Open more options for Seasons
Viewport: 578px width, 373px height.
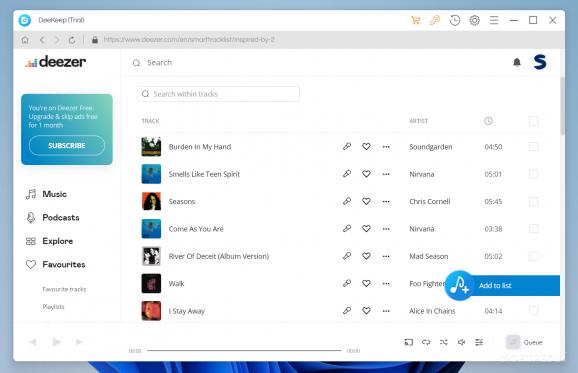tap(386, 201)
